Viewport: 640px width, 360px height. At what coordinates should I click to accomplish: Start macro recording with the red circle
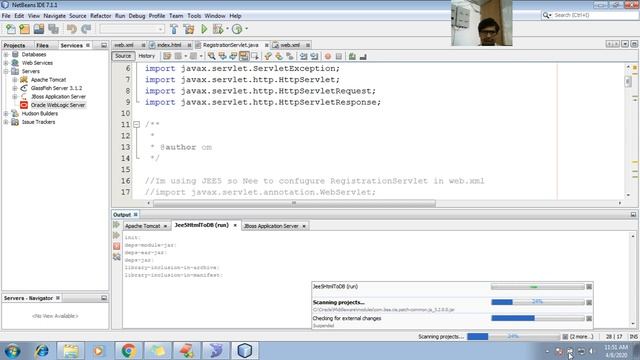(x=328, y=56)
